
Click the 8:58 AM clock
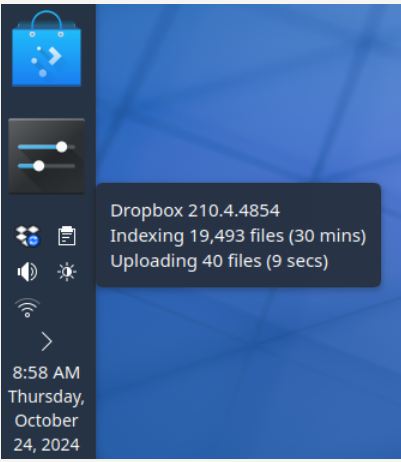(46, 373)
